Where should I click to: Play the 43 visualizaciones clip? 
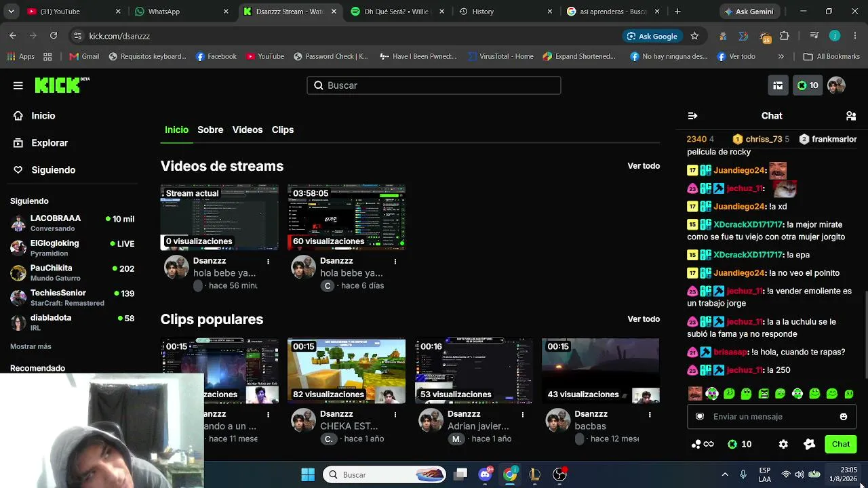pyautogui.click(x=601, y=370)
